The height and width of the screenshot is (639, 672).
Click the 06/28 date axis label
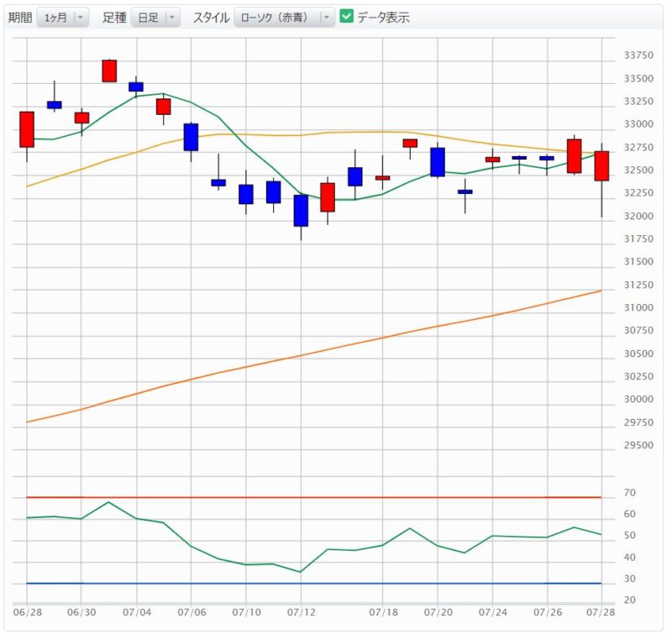click(x=28, y=612)
